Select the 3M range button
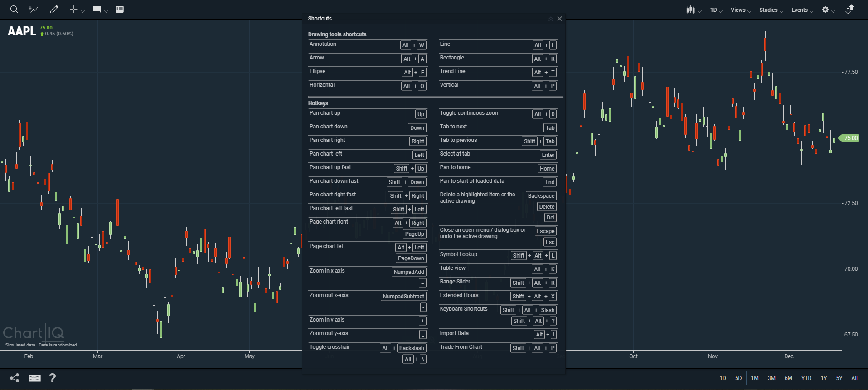Image resolution: width=868 pixels, height=390 pixels. coord(771,378)
